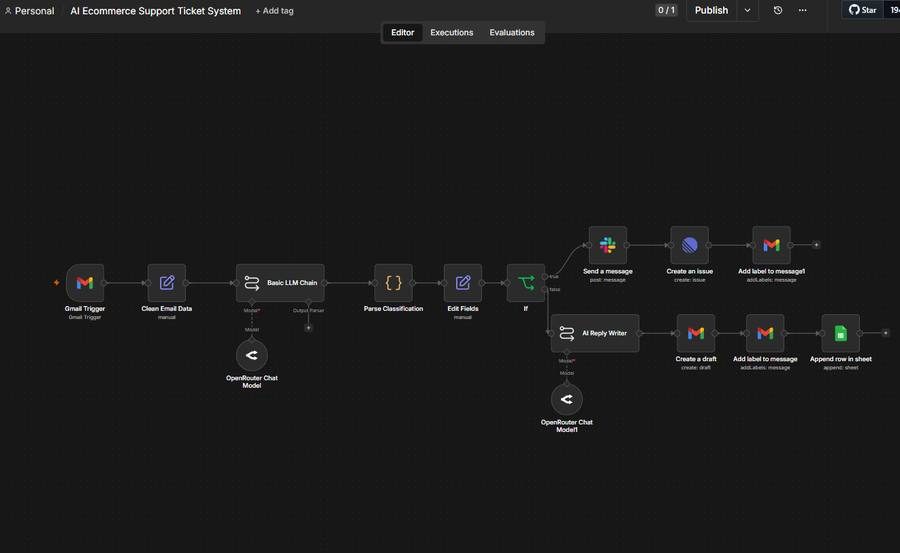900x553 pixels.
Task: Click the 0 / 1 counter badge
Action: 666,10
